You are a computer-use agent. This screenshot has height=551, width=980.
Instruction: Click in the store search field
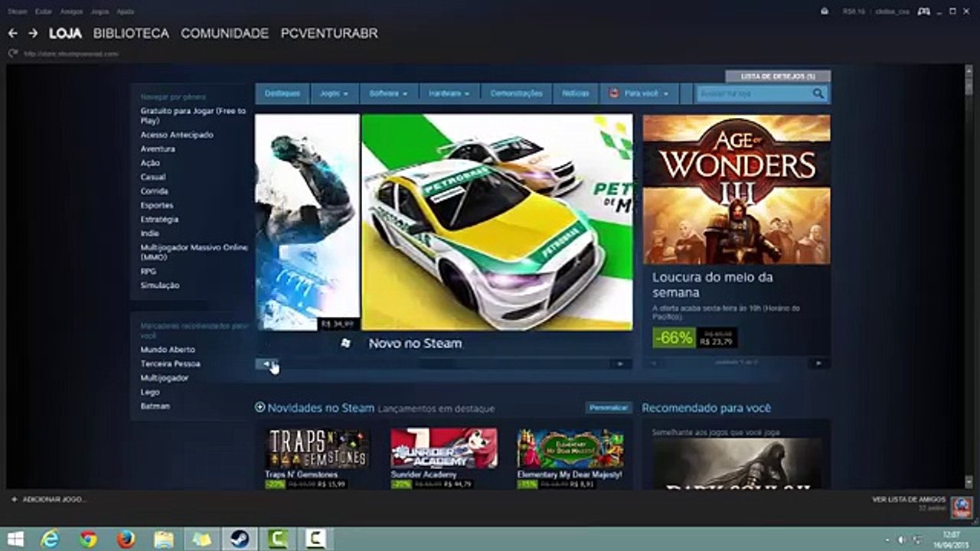(x=753, y=93)
